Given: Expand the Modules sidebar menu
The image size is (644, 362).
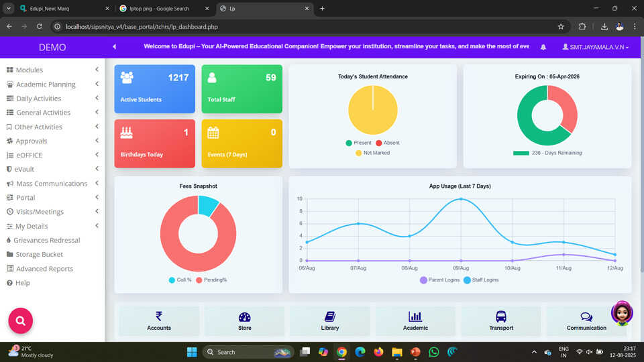Looking at the screenshot, I should pos(52,70).
